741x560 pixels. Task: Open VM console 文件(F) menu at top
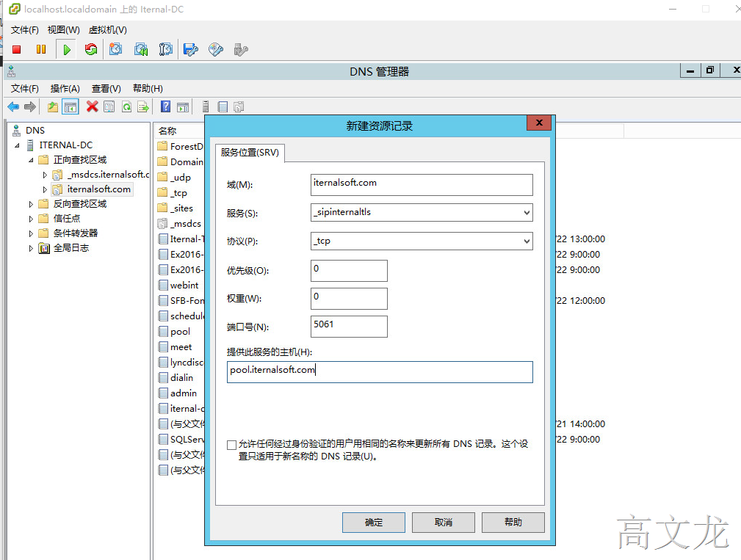24,30
